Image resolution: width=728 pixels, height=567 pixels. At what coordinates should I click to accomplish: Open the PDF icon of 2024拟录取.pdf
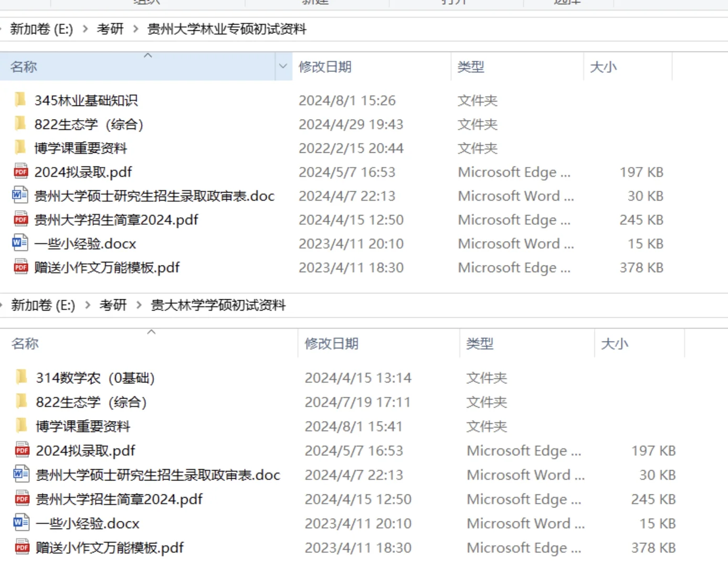click(x=20, y=172)
